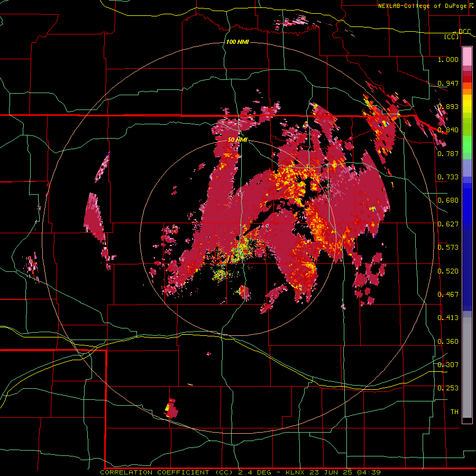Select the 0.840 scale label
This screenshot has width=476, height=476.
pos(448,130)
